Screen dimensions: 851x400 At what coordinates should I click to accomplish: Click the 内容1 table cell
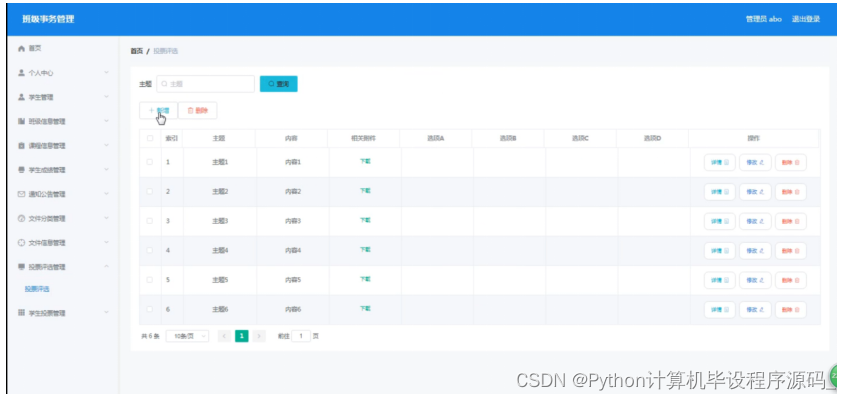click(293, 162)
